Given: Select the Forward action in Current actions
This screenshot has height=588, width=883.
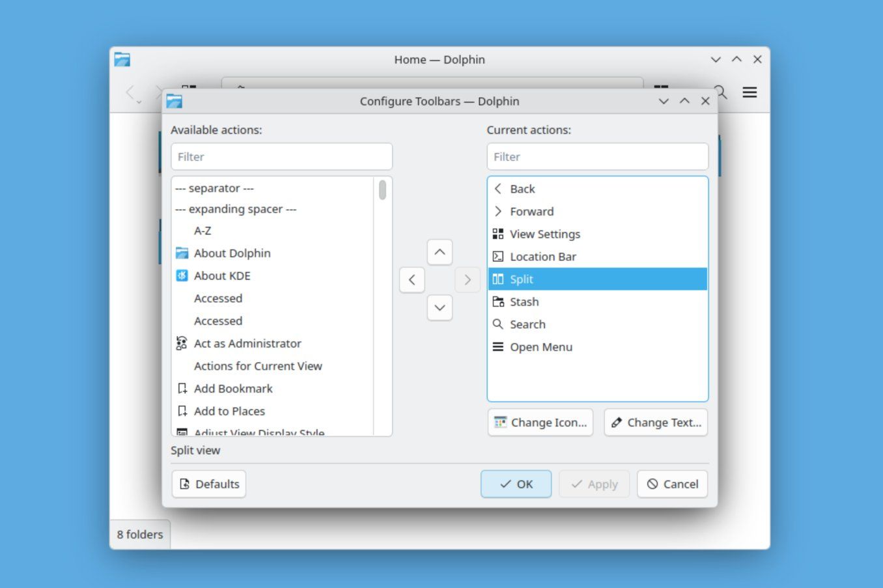Looking at the screenshot, I should coord(597,212).
